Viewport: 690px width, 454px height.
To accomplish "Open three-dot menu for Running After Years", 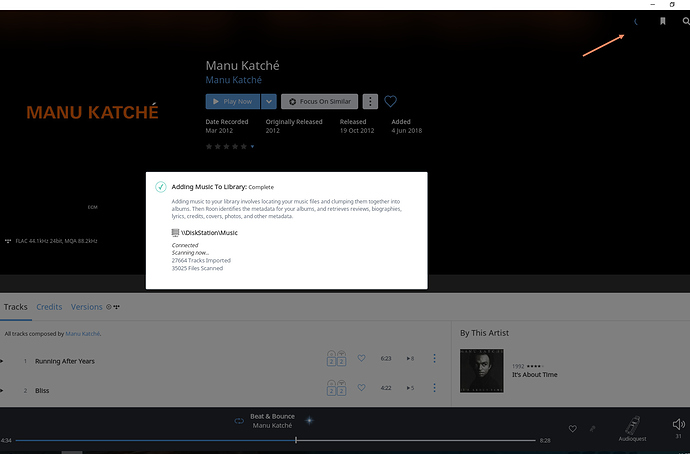I will click(434, 359).
